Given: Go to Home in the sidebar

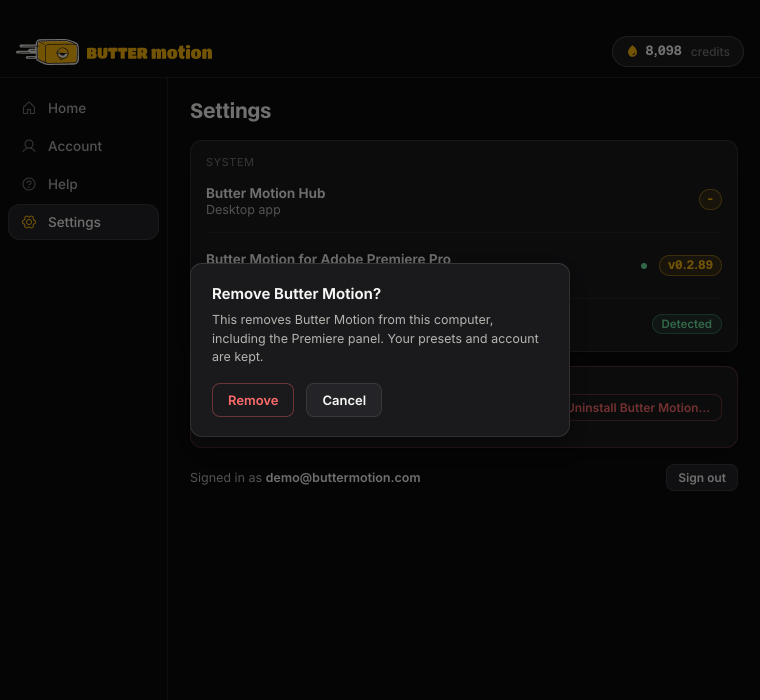Looking at the screenshot, I should pos(83,108).
